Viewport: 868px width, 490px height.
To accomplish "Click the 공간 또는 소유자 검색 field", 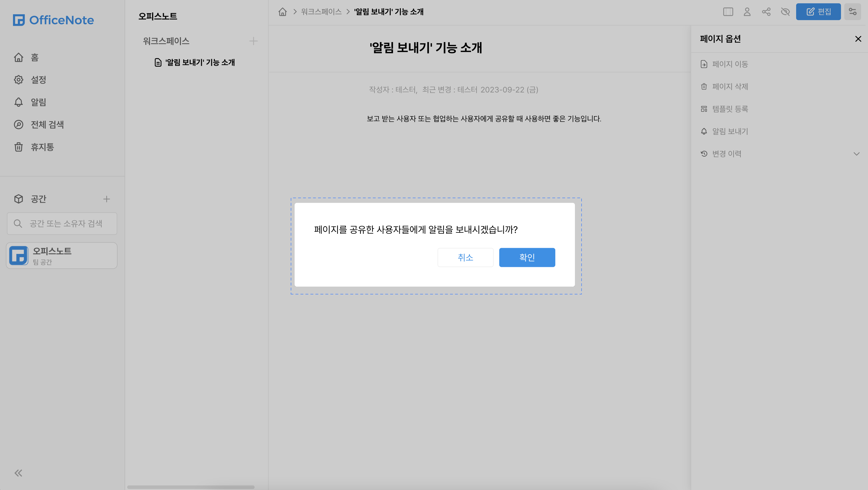I will 66,224.
